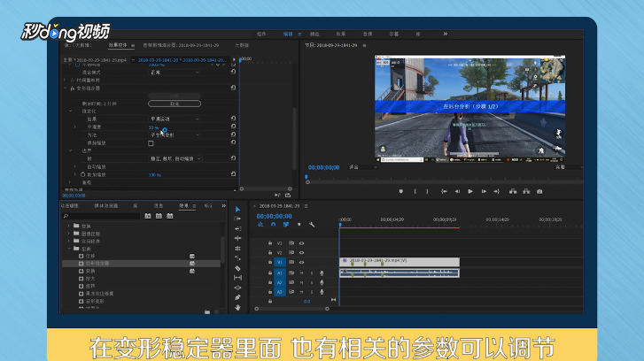This screenshot has height=361, width=644.
Task: Click the Lift button
Action: [513, 192]
